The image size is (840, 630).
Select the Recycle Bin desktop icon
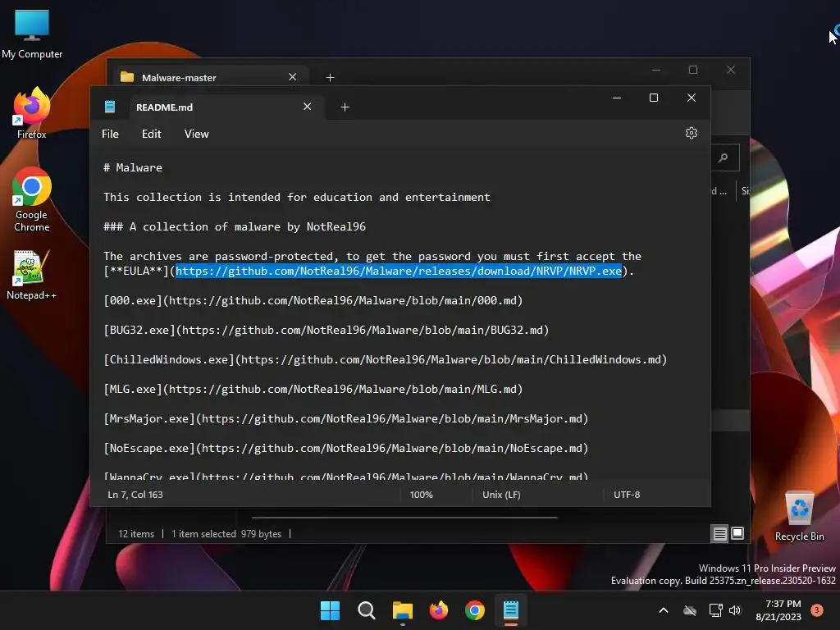pos(799,517)
